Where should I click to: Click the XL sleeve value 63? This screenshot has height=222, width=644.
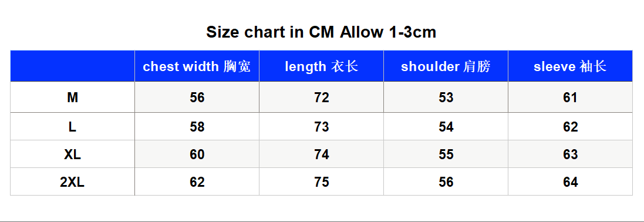click(x=571, y=154)
